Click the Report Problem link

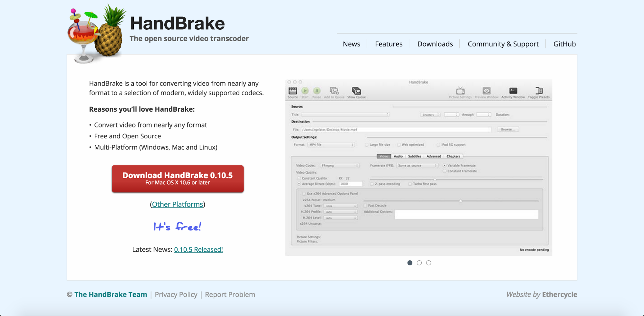tap(230, 294)
